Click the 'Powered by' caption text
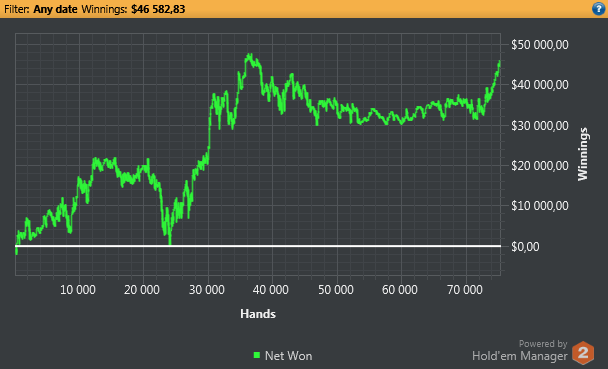 click(543, 343)
